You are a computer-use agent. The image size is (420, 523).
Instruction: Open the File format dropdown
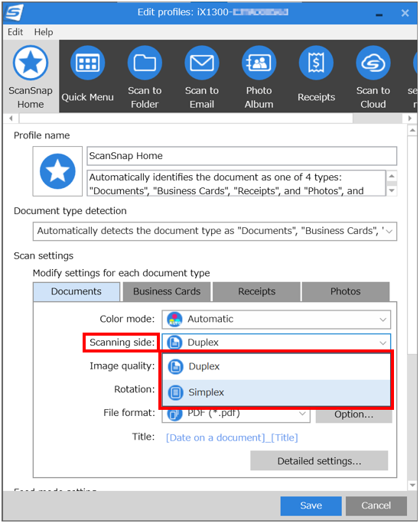pyautogui.click(x=236, y=414)
